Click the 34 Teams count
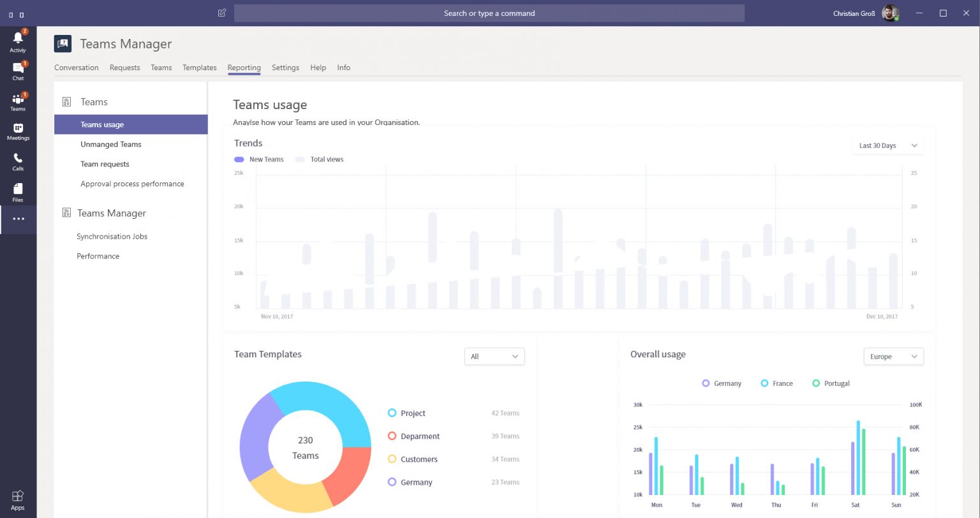This screenshot has width=980, height=518. [505, 459]
